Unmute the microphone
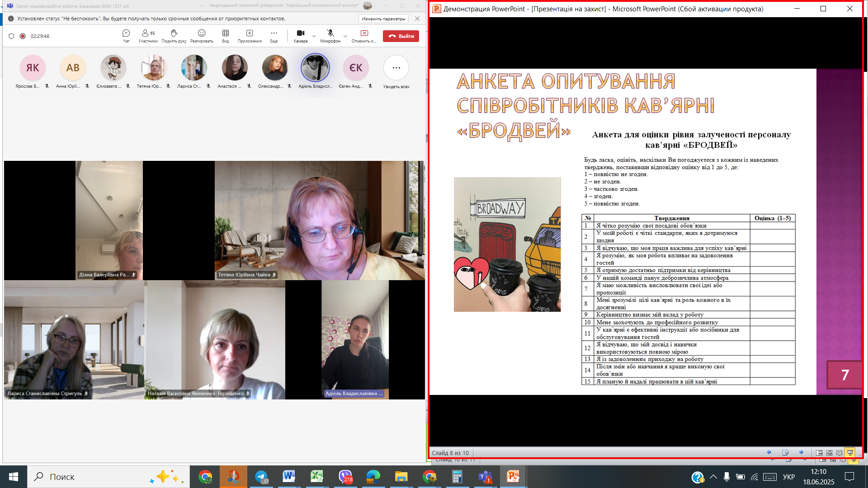868x488 pixels. click(x=330, y=36)
